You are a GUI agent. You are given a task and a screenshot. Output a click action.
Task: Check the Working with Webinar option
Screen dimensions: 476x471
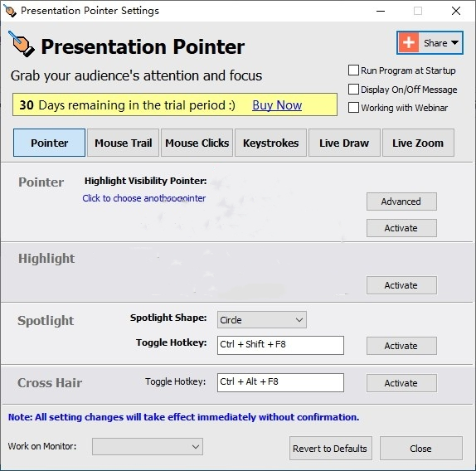click(353, 108)
